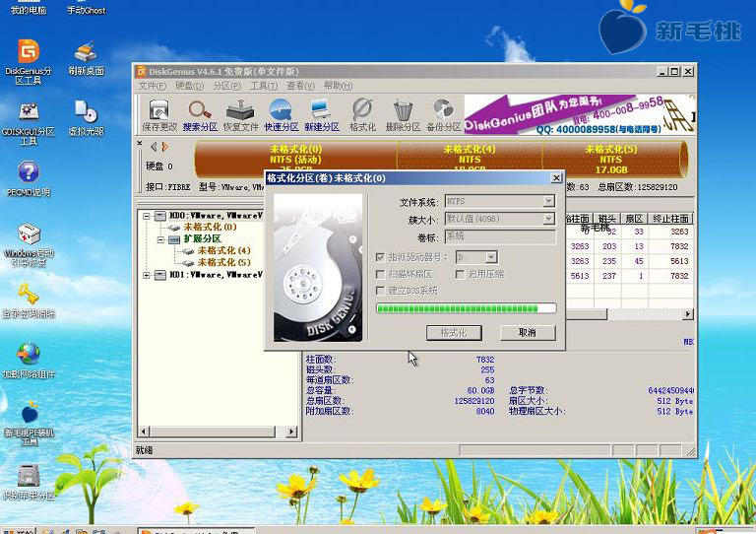The height and width of the screenshot is (534, 756).
Task: Click the 卷标 volume label field
Action: (x=500, y=236)
